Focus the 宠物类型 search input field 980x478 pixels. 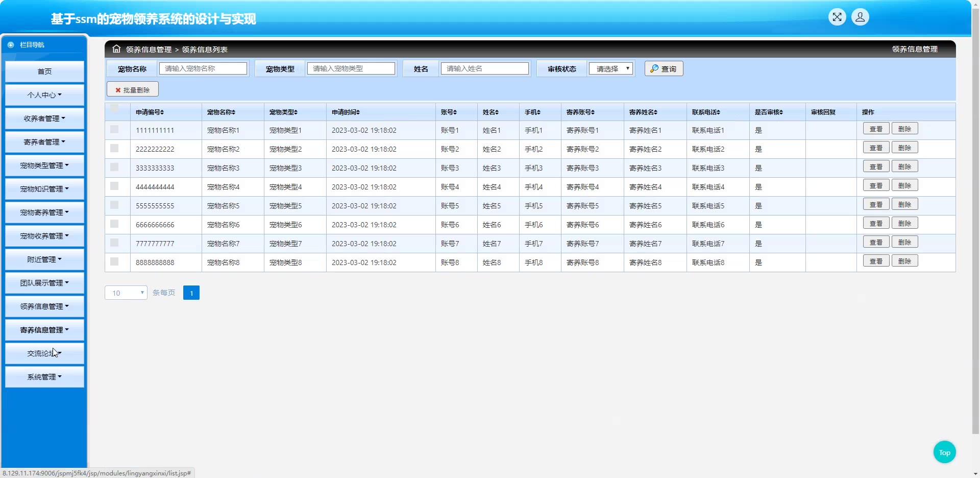point(351,68)
